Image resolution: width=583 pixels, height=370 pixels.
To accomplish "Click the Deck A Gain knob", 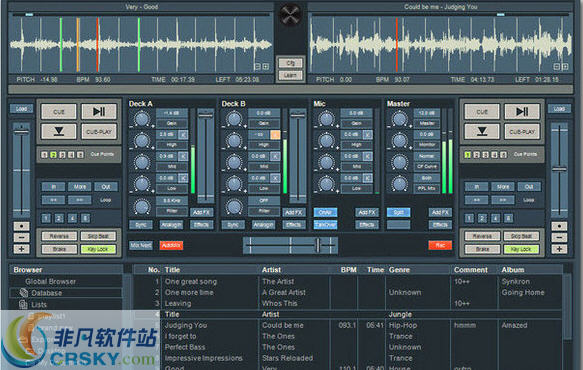I will tap(142, 119).
